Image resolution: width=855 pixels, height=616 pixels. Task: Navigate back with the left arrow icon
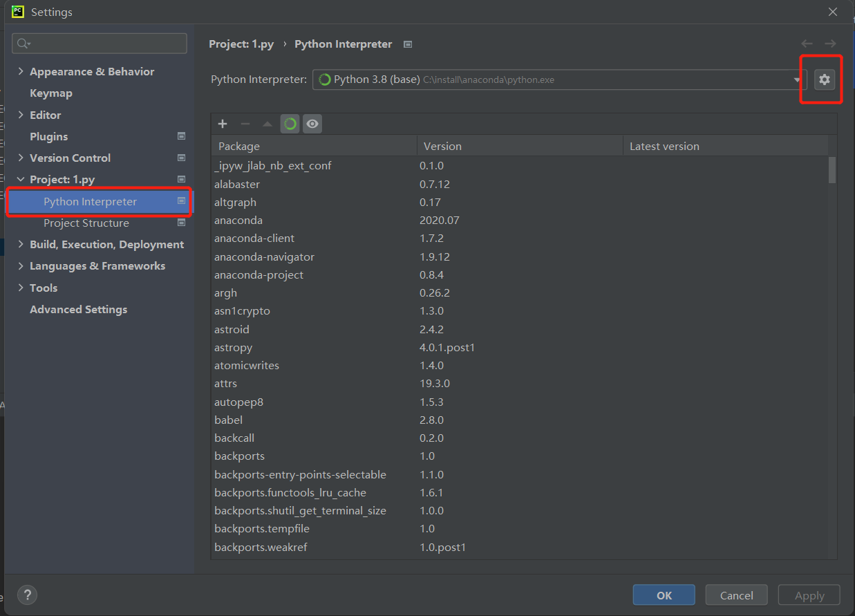pos(807,44)
